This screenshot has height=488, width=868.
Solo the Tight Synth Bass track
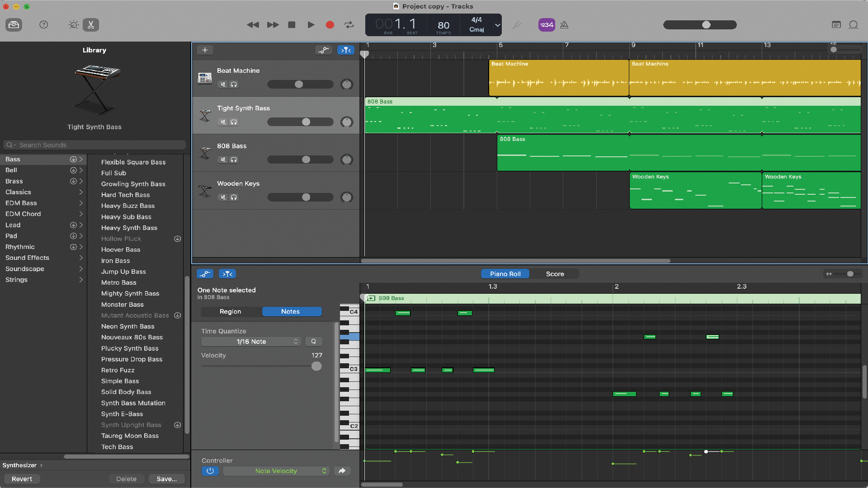click(234, 122)
